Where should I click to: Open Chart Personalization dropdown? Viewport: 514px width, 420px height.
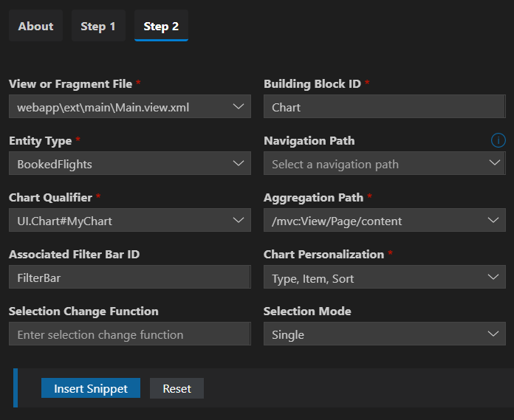[x=384, y=278]
